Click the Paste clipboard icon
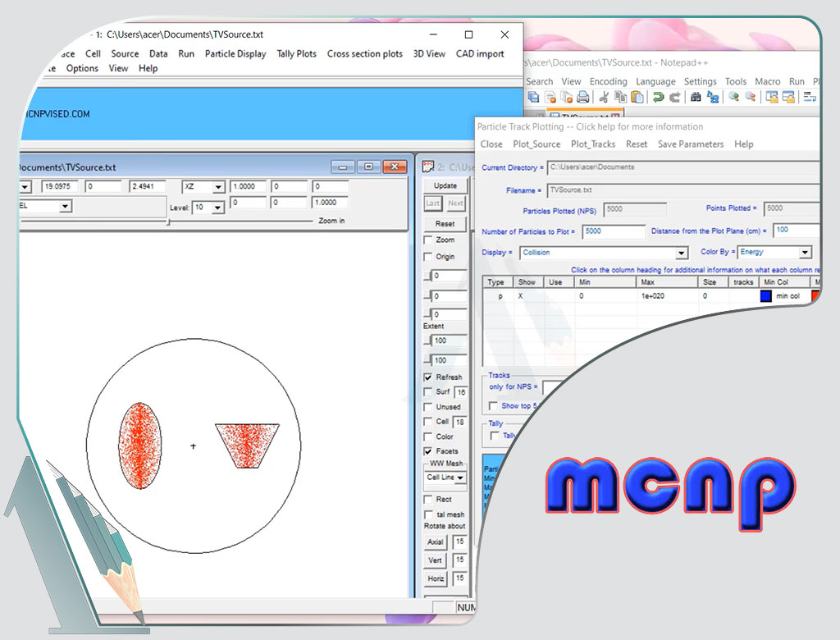The width and height of the screenshot is (840, 640). pos(637,97)
